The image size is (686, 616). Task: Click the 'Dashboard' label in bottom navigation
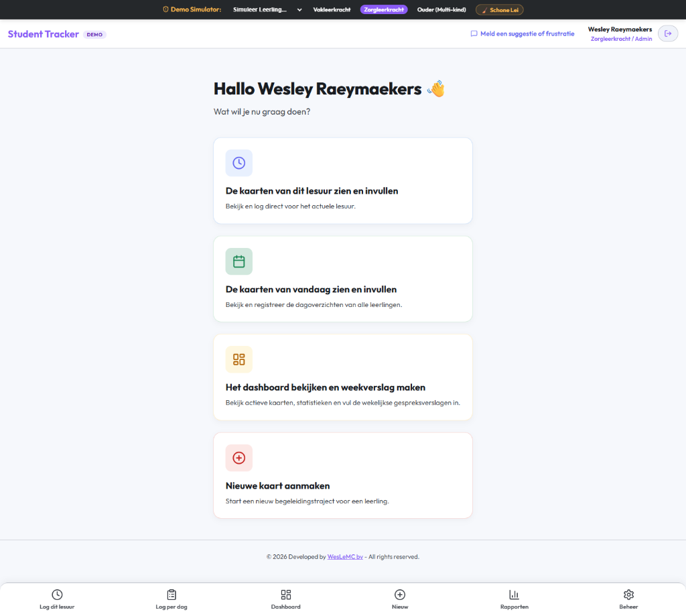click(285, 607)
